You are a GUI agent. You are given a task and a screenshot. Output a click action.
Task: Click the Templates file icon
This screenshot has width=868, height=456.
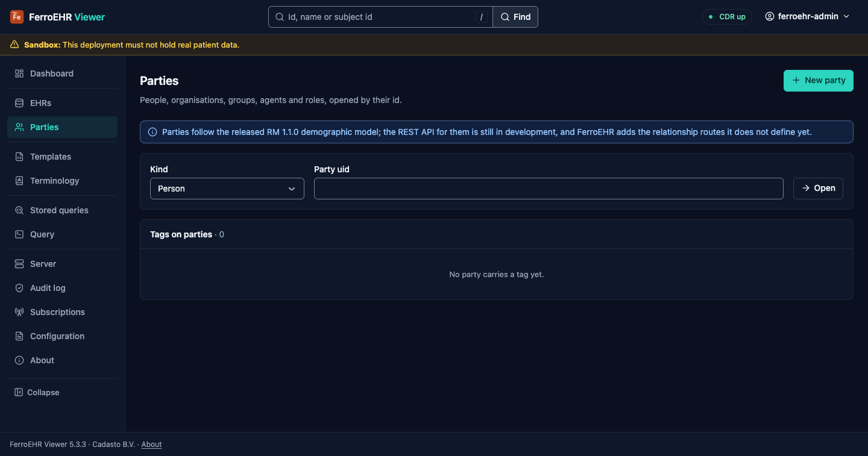click(19, 157)
